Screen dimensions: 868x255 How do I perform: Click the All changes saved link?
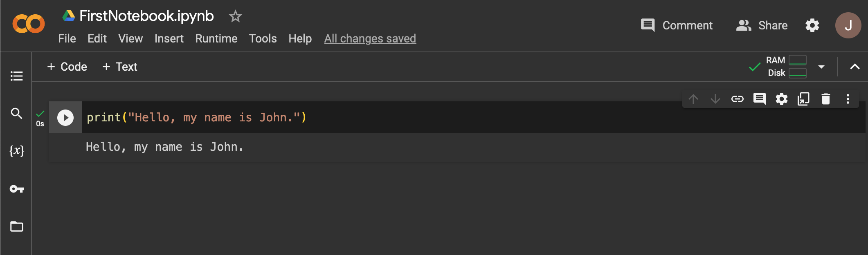pos(370,38)
